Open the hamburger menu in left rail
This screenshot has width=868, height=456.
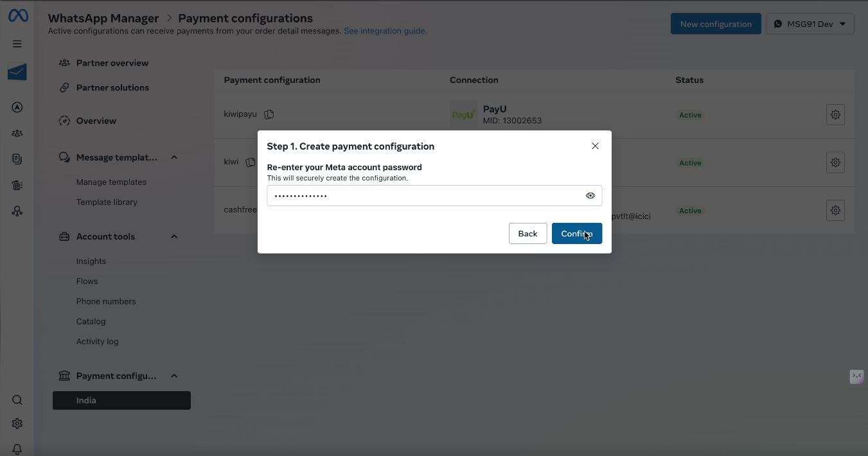coord(17,44)
